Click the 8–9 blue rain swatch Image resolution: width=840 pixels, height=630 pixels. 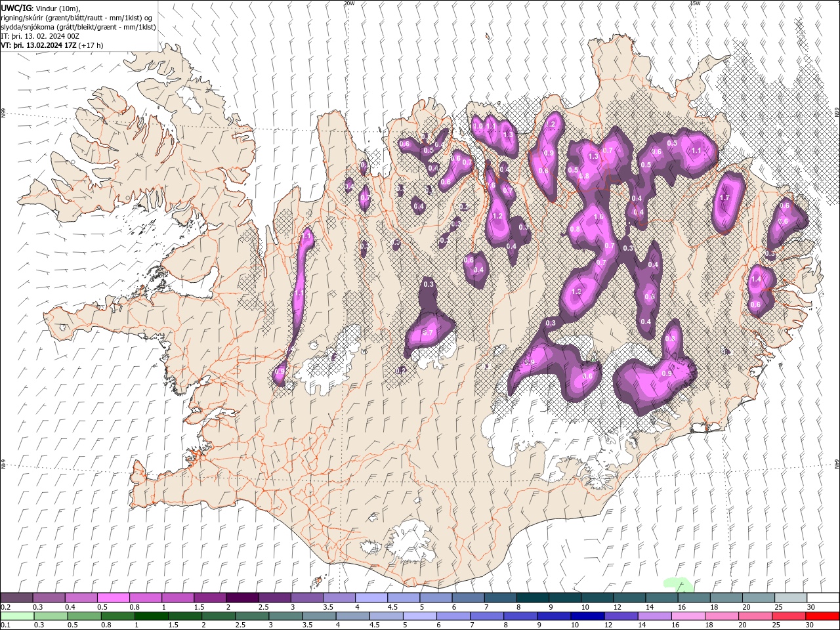[x=520, y=616]
